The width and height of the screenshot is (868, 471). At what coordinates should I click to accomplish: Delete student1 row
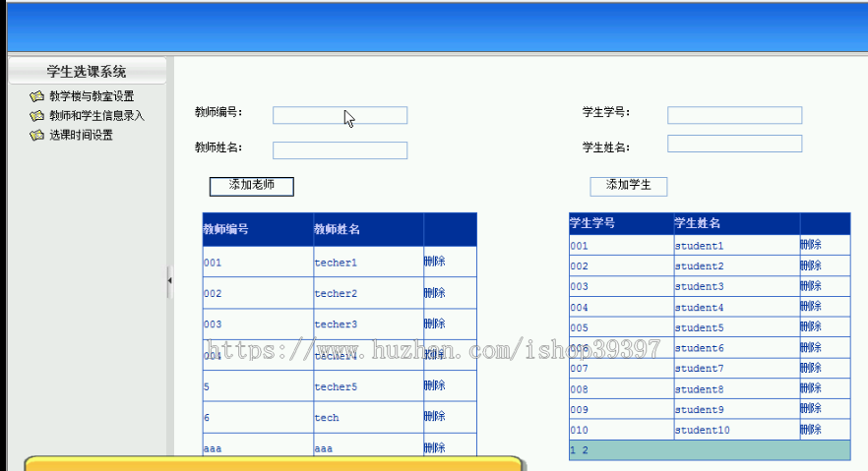(811, 245)
